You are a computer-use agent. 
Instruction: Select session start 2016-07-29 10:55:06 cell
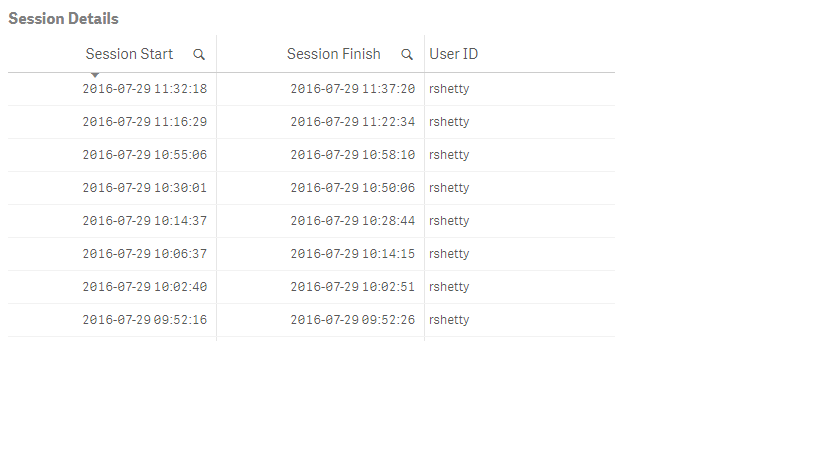[x=144, y=155]
